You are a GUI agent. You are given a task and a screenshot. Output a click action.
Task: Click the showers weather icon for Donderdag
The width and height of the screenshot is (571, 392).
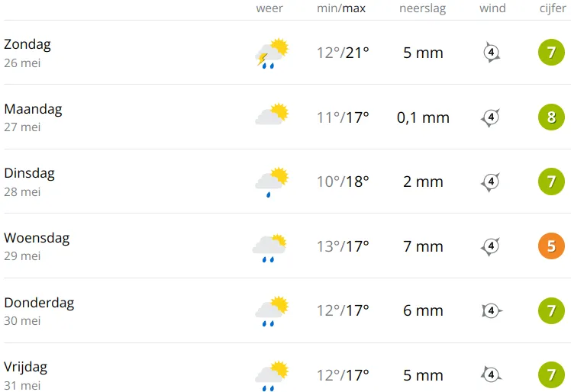(x=272, y=311)
